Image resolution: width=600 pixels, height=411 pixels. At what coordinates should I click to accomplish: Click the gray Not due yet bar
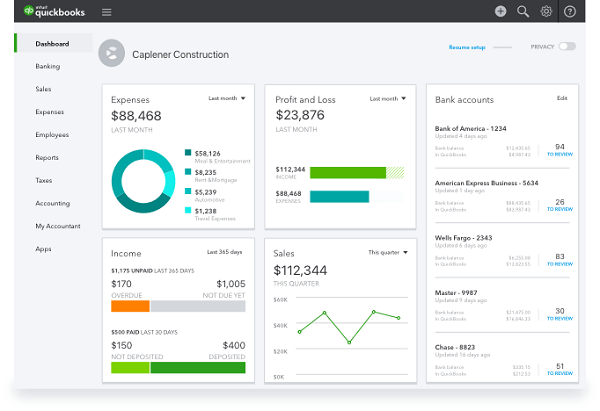click(x=198, y=306)
